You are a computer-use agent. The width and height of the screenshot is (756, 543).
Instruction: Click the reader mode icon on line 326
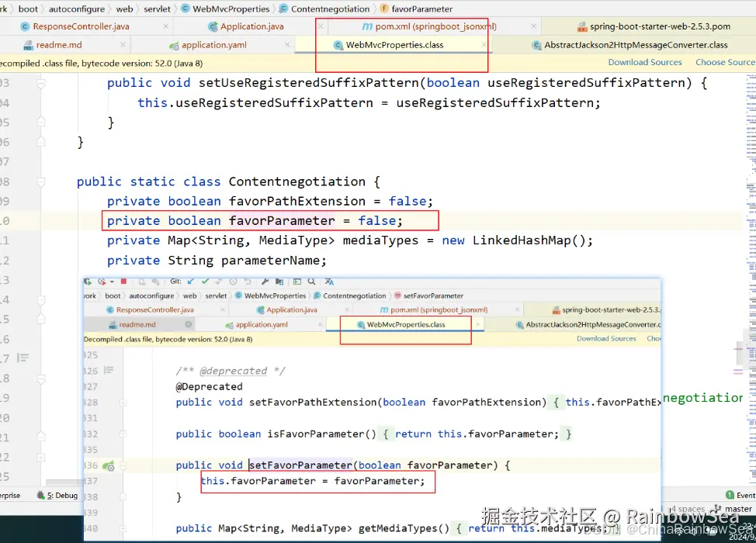click(x=109, y=370)
